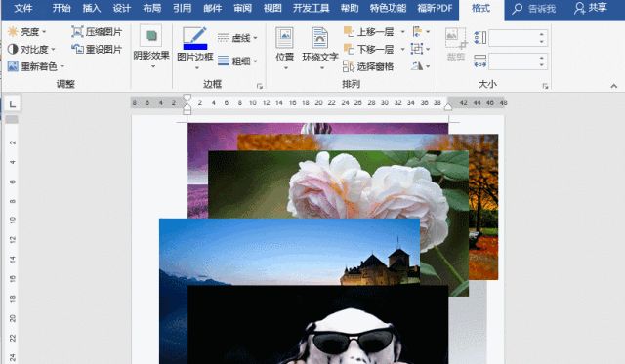Open the 文件 tab
The height and width of the screenshot is (364, 625).
point(22,8)
